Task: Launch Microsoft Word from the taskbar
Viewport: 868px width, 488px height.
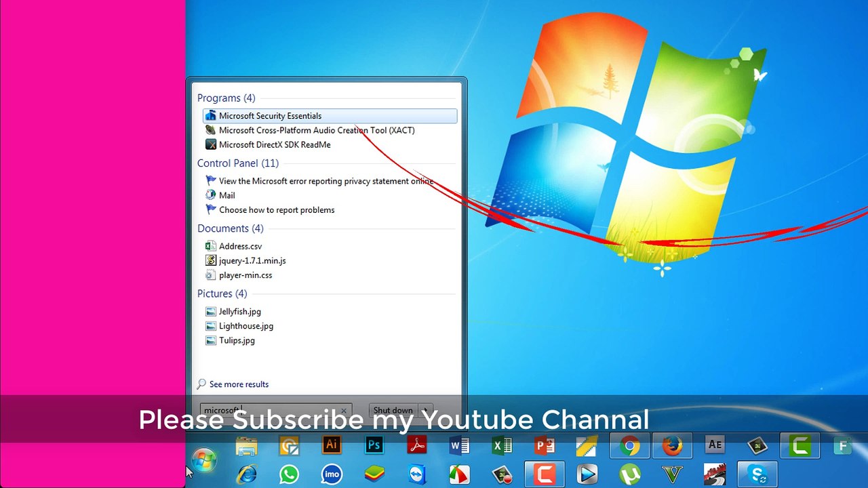Action: [459, 445]
